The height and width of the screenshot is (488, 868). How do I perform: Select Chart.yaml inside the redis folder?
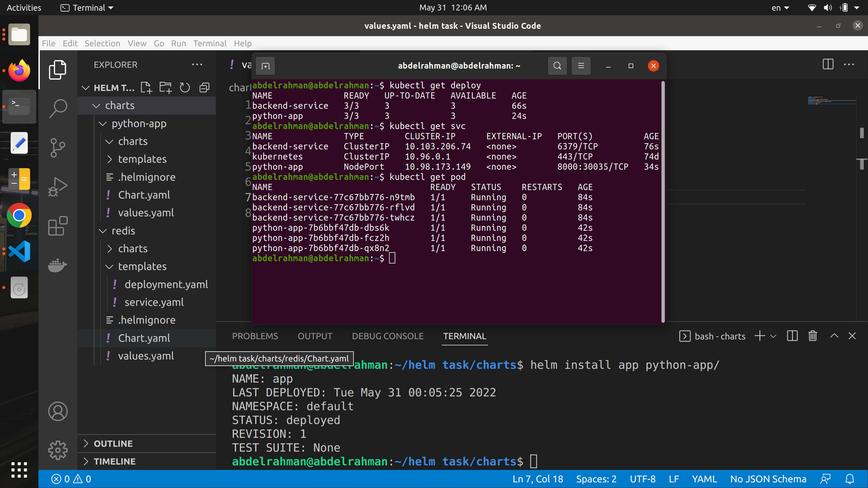pos(145,338)
